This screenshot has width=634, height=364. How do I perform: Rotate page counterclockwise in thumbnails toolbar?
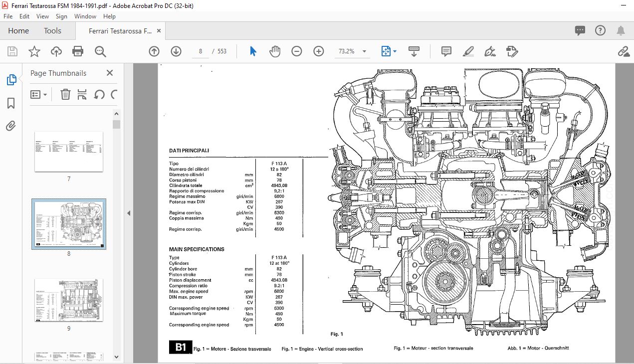pyautogui.click(x=99, y=94)
